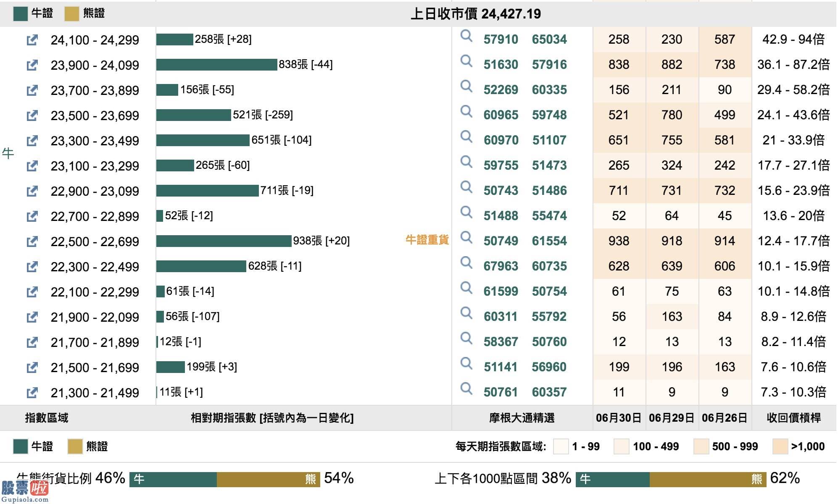The image size is (838, 504).
Task: Open warrant code 55474
Action: [x=549, y=216]
